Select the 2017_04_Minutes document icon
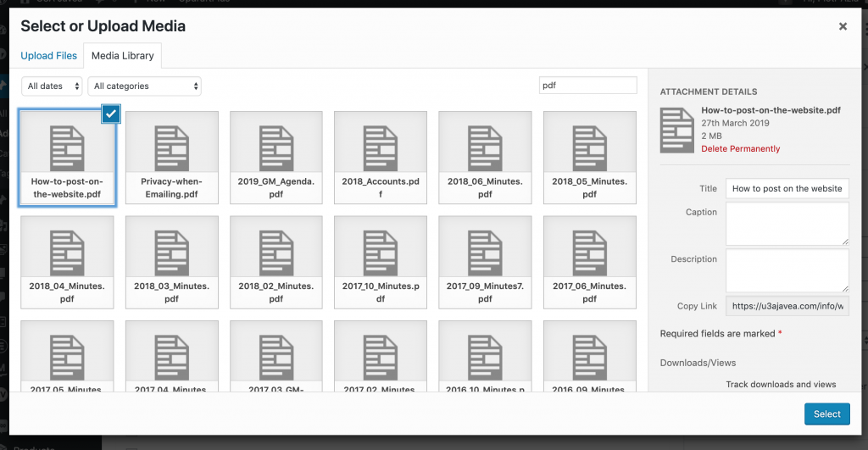 point(171,358)
